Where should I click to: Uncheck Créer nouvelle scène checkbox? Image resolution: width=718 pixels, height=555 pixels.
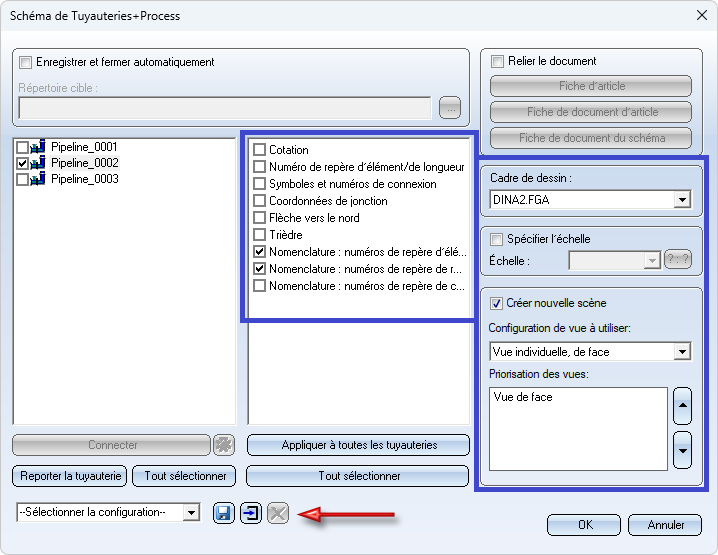pyautogui.click(x=496, y=303)
